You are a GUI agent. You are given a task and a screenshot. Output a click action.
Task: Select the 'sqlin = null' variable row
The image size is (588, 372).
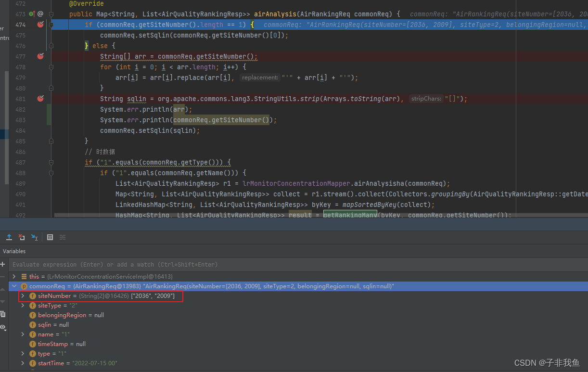coord(298,325)
